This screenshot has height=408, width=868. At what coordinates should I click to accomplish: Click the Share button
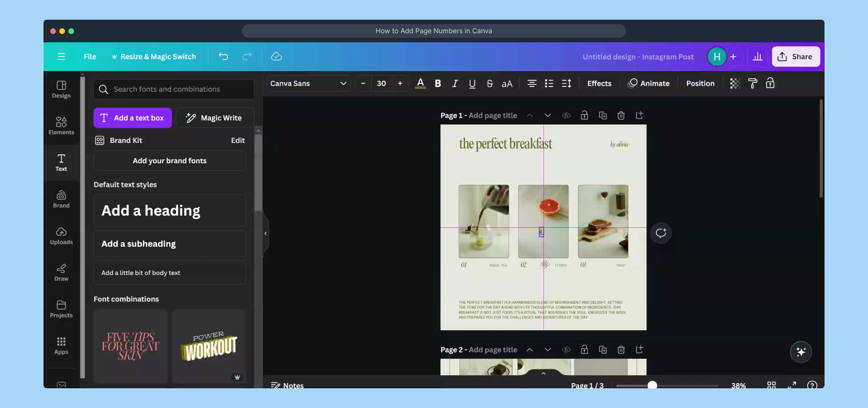click(795, 57)
